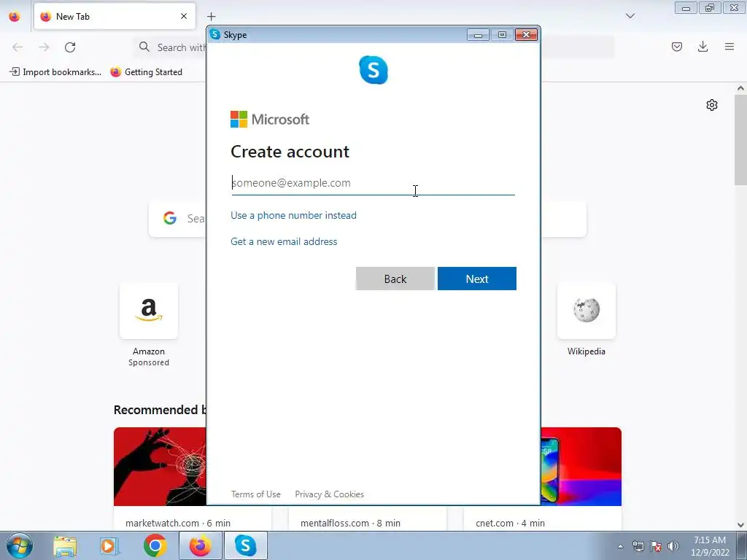Screen dimensions: 747x560
Task: Open new tab personalize gear icon
Action: point(712,105)
